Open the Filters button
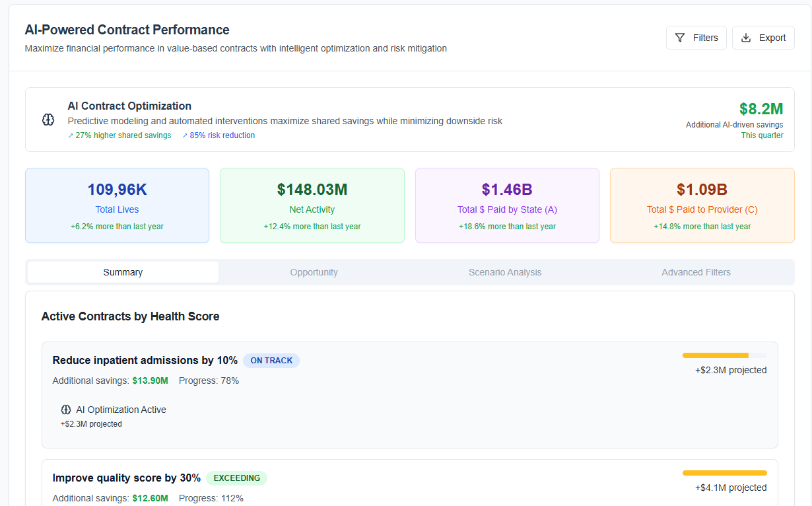The height and width of the screenshot is (506, 812). click(696, 38)
